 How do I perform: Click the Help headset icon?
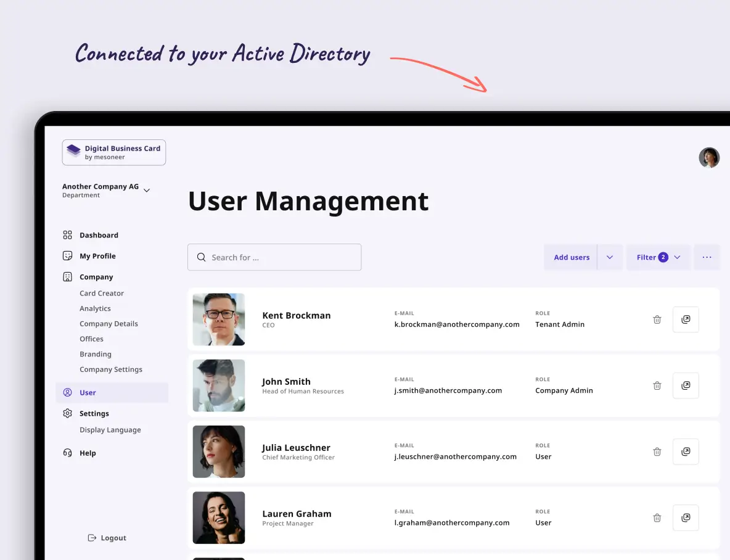point(67,453)
